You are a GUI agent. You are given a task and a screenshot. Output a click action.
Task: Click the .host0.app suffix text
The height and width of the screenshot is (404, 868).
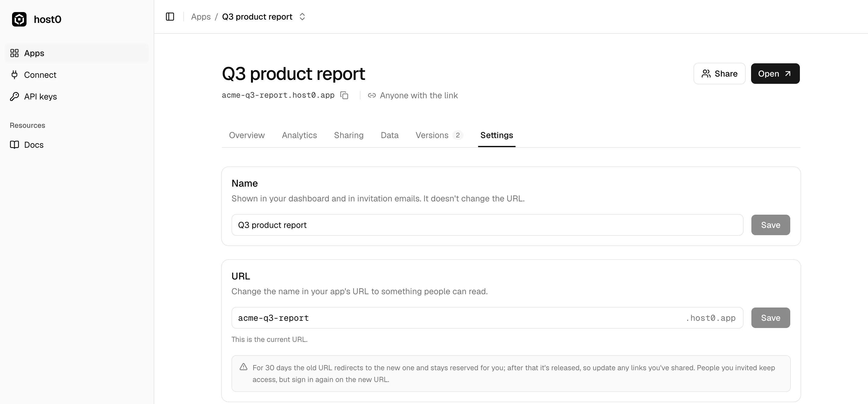pyautogui.click(x=711, y=318)
